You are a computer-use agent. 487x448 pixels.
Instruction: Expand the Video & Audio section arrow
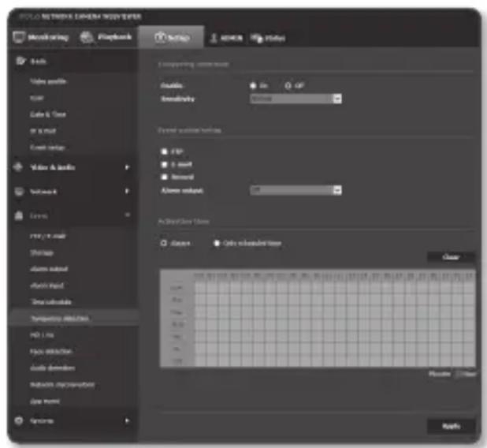coord(127,167)
